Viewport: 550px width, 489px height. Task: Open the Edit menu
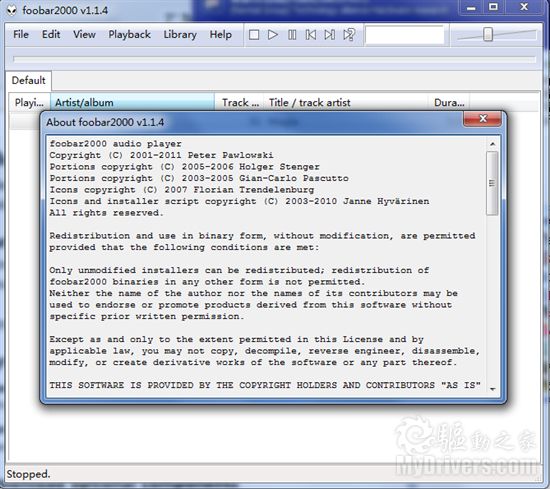pos(51,34)
